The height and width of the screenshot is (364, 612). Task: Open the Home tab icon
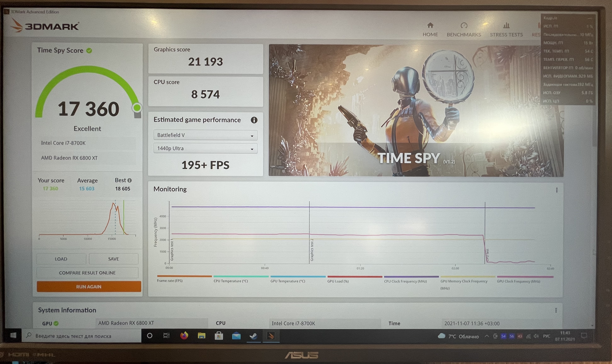tap(430, 25)
